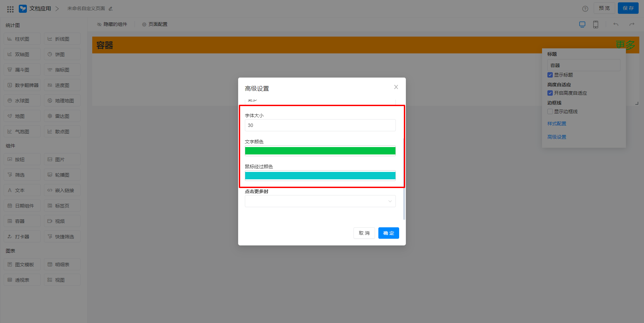The image size is (644, 323).
Task: Switch to mobile device view icon
Action: 595,25
